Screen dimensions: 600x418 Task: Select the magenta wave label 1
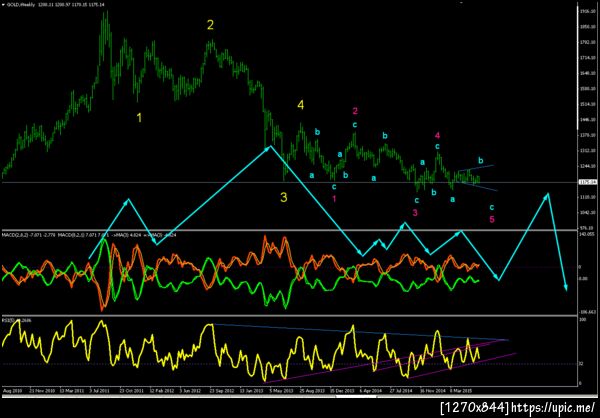334,198
